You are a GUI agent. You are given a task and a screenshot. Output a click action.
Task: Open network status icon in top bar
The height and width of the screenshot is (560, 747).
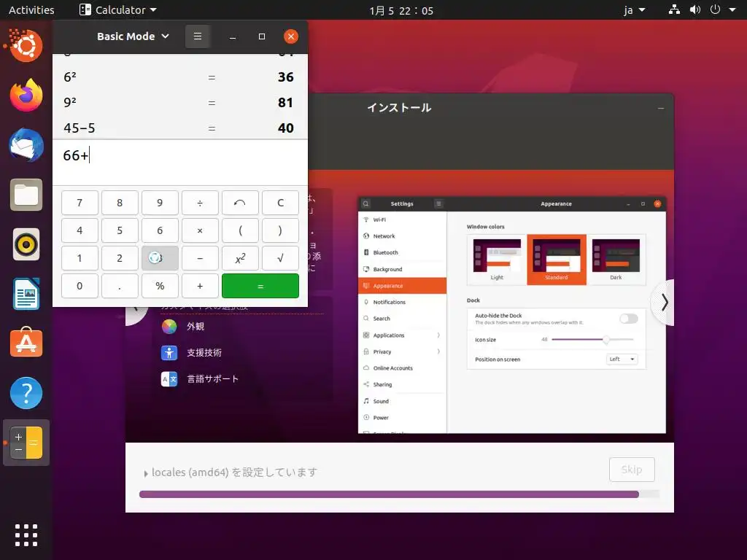pyautogui.click(x=674, y=9)
